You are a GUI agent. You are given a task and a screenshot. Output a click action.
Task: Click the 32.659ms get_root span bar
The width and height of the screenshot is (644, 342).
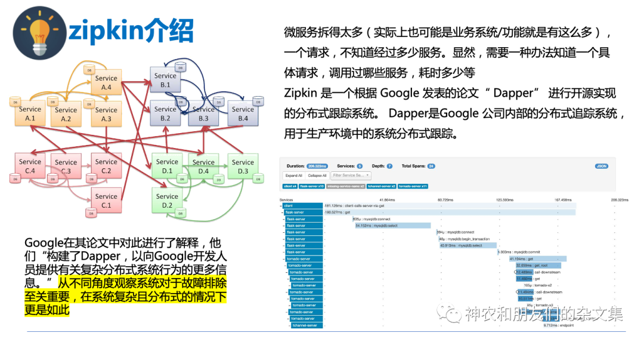pyautogui.click(x=539, y=266)
